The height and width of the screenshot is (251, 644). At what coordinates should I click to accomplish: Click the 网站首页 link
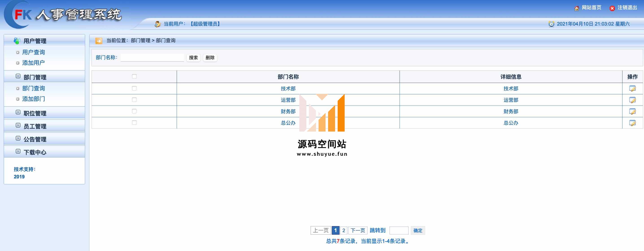591,8
